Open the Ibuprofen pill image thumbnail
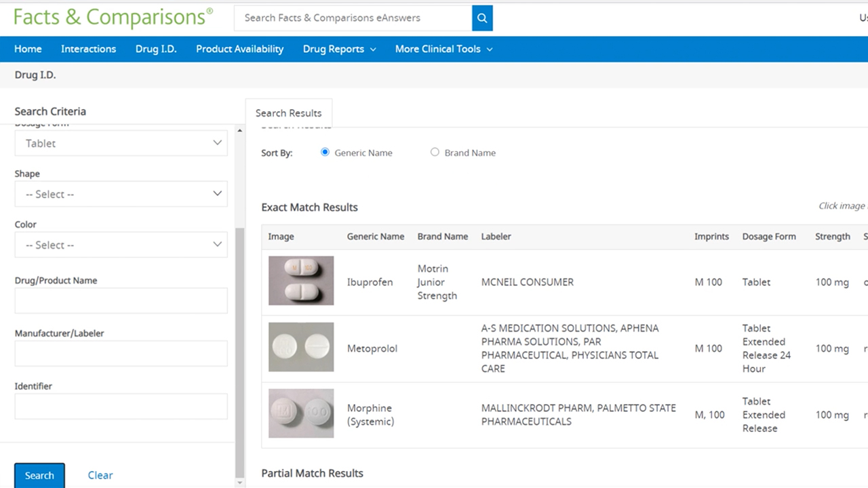Screen dimensions: 868x488 pyautogui.click(x=301, y=281)
